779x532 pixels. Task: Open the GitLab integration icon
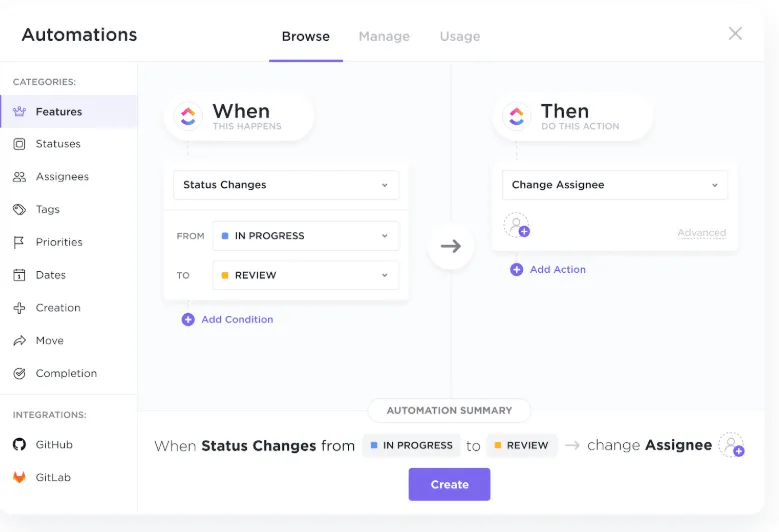point(19,477)
